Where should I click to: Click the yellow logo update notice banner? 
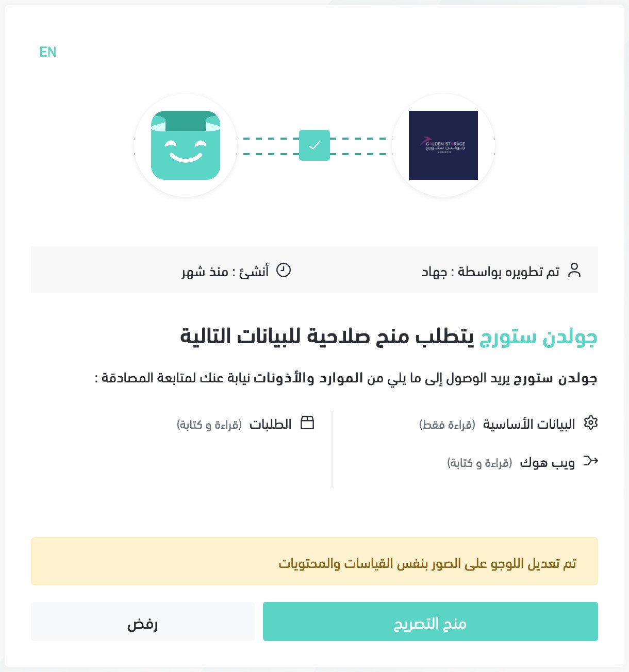[x=314, y=561]
